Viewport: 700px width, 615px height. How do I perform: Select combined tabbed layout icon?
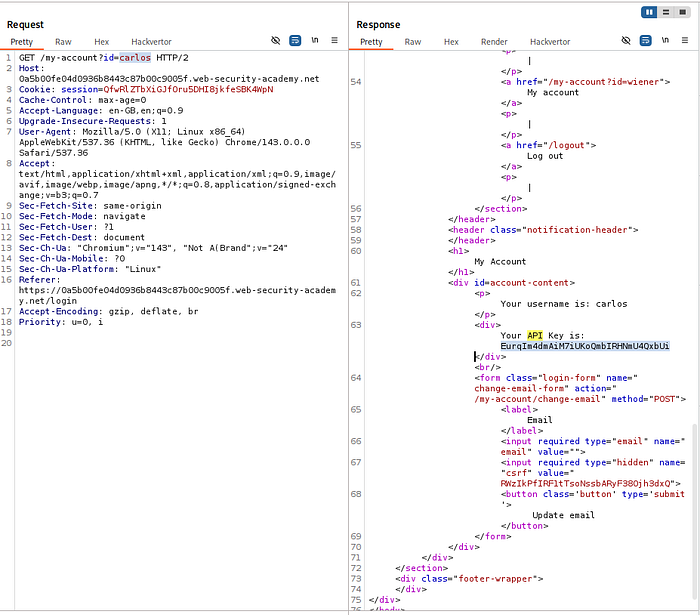click(682, 12)
